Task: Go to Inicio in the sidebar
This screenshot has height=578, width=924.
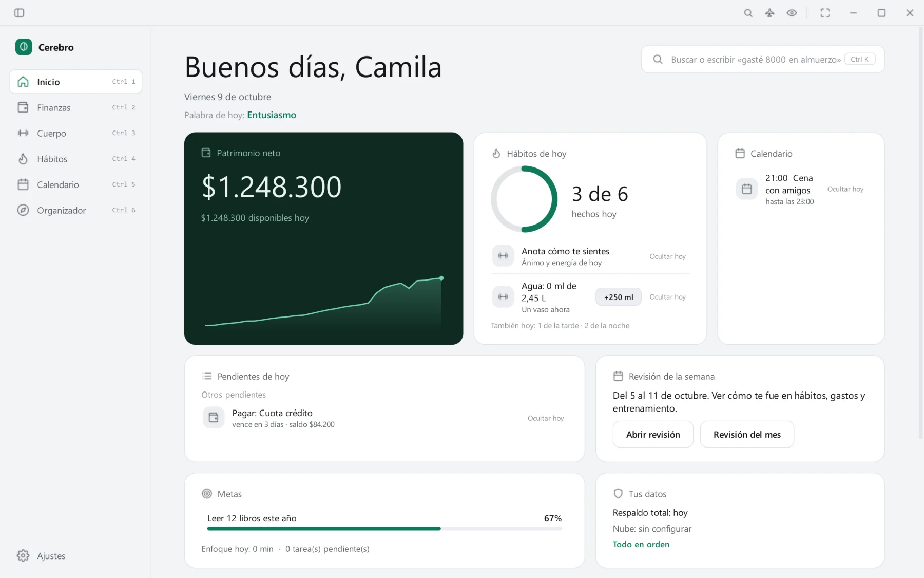Action: [x=75, y=82]
